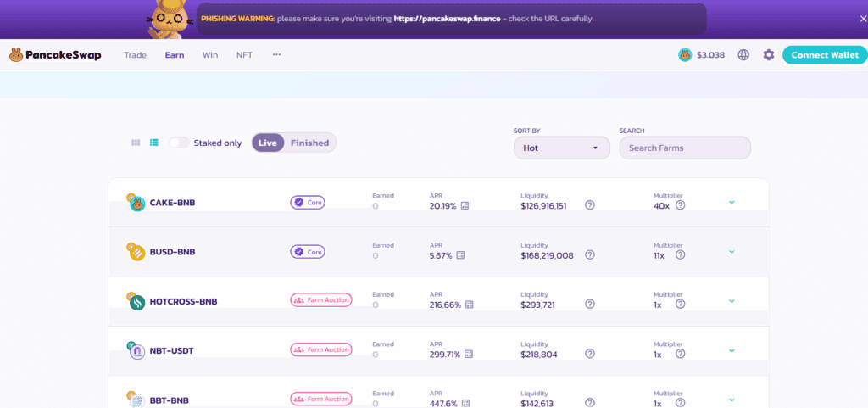Select the list view icon

click(154, 143)
